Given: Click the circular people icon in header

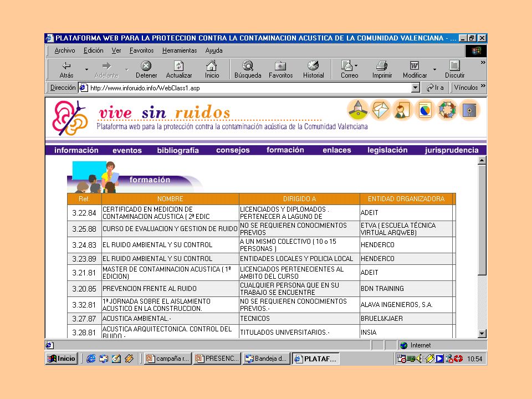Looking at the screenshot, I should (x=447, y=110).
